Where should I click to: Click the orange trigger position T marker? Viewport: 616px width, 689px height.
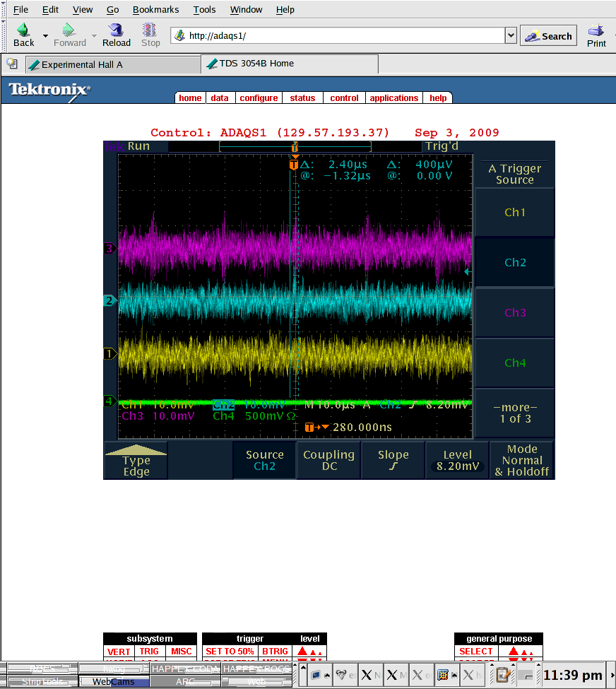coord(294,165)
